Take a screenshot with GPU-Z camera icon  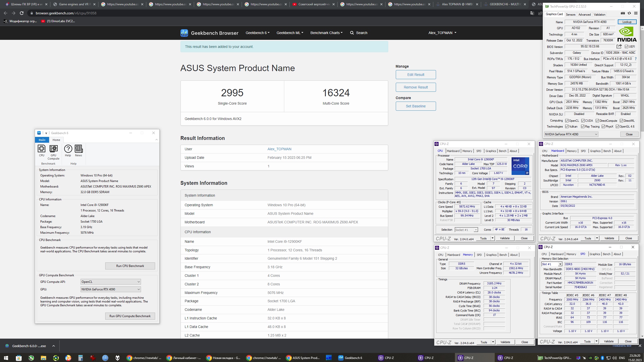[623, 13]
